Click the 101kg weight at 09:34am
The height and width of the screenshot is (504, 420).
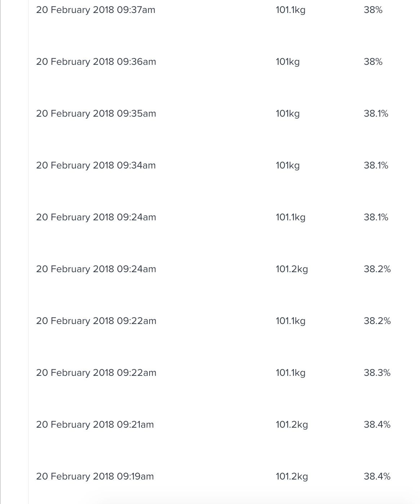tap(287, 166)
